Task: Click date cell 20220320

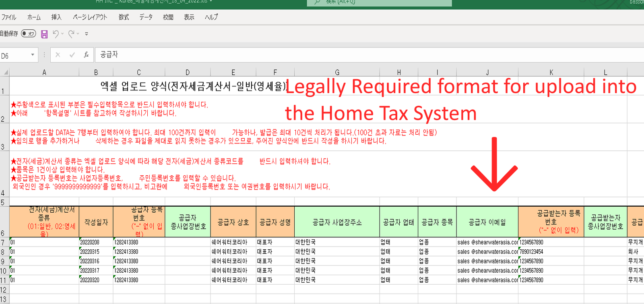Action: 96,280
